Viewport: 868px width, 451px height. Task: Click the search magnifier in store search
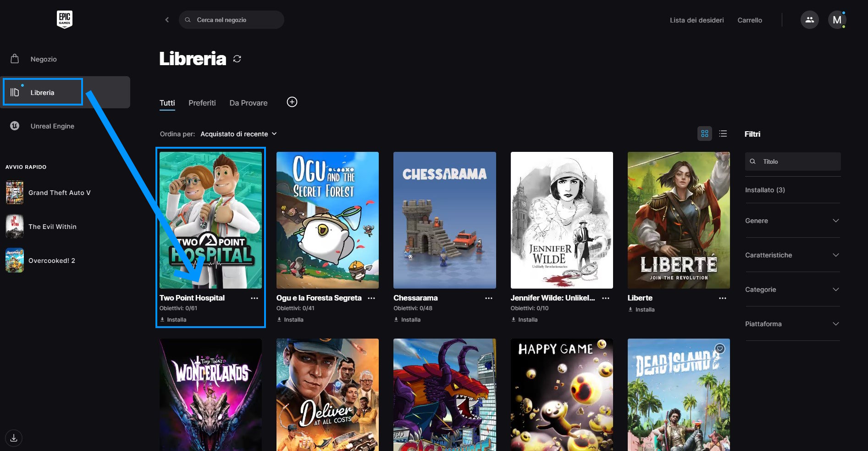coord(188,20)
